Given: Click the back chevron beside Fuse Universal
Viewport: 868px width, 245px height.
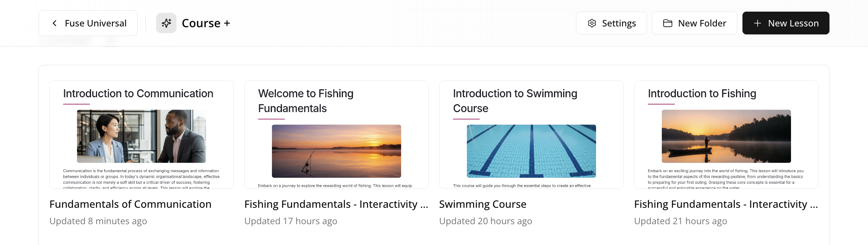Looking at the screenshot, I should pyautogui.click(x=55, y=23).
